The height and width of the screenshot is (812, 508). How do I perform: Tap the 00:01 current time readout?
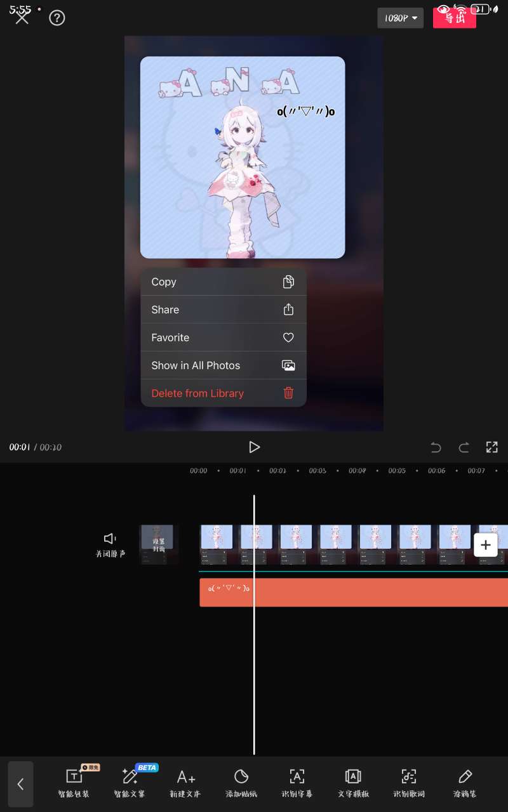pyautogui.click(x=20, y=447)
